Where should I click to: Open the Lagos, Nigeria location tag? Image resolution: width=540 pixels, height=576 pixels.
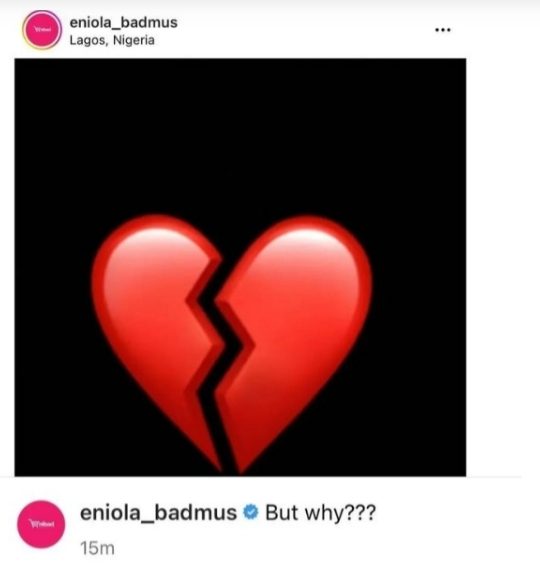tap(112, 40)
